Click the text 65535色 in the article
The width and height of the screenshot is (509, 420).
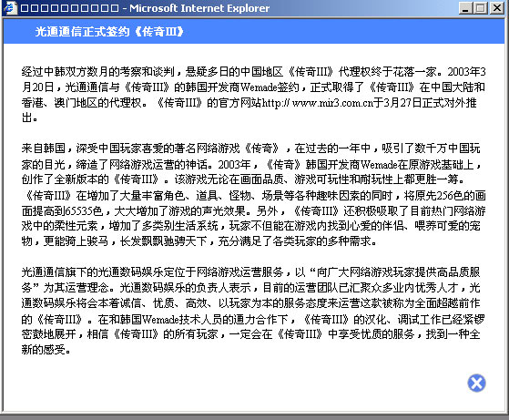coord(84,211)
